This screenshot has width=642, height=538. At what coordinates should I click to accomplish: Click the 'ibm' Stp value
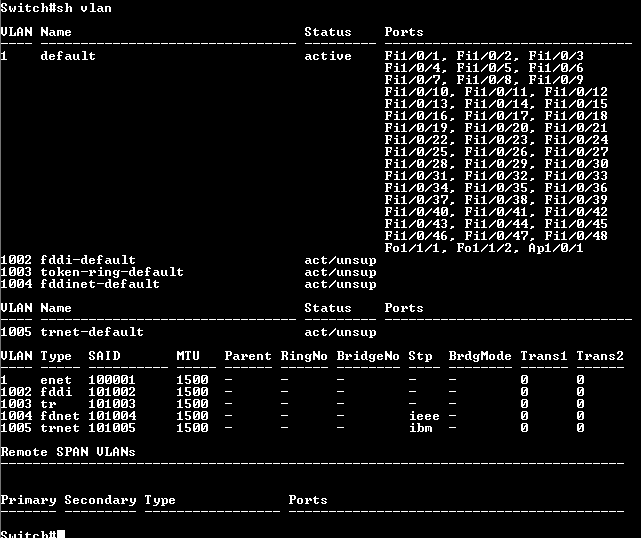pos(420,428)
